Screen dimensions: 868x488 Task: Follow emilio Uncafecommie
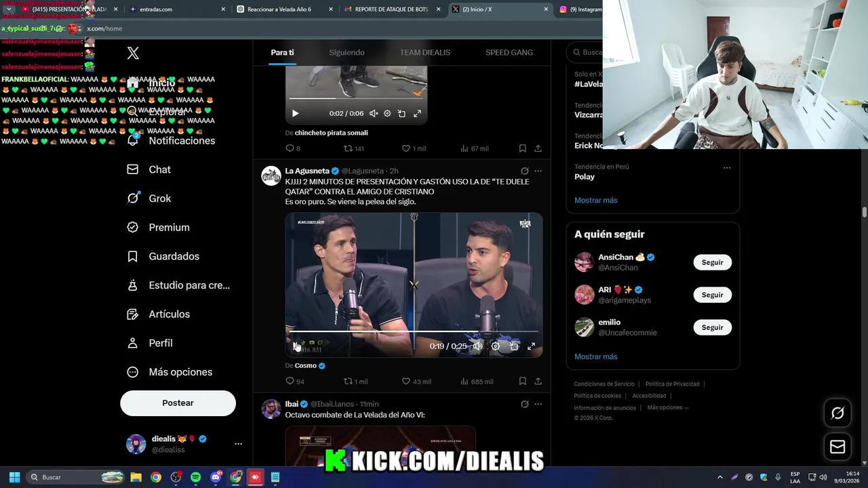coord(712,327)
